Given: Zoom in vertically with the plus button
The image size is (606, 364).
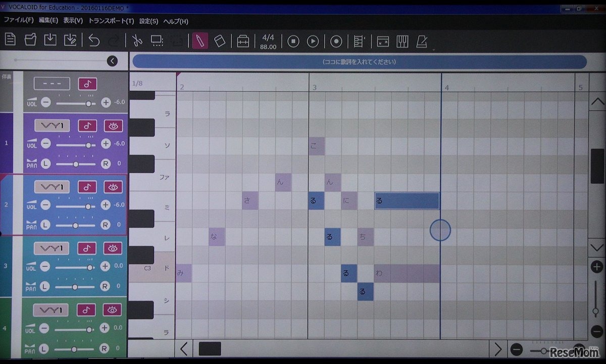Looking at the screenshot, I should [x=597, y=267].
